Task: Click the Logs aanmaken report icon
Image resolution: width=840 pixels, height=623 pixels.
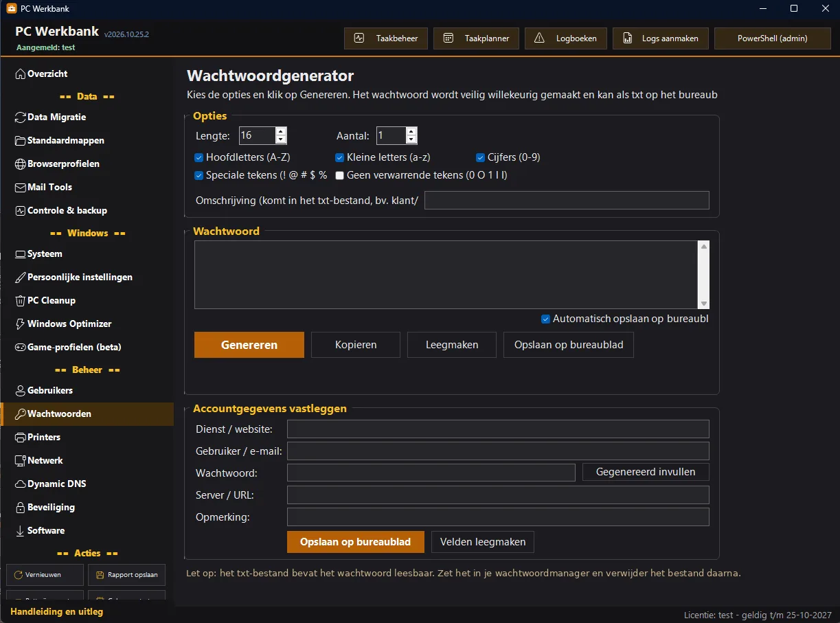Action: coord(627,38)
